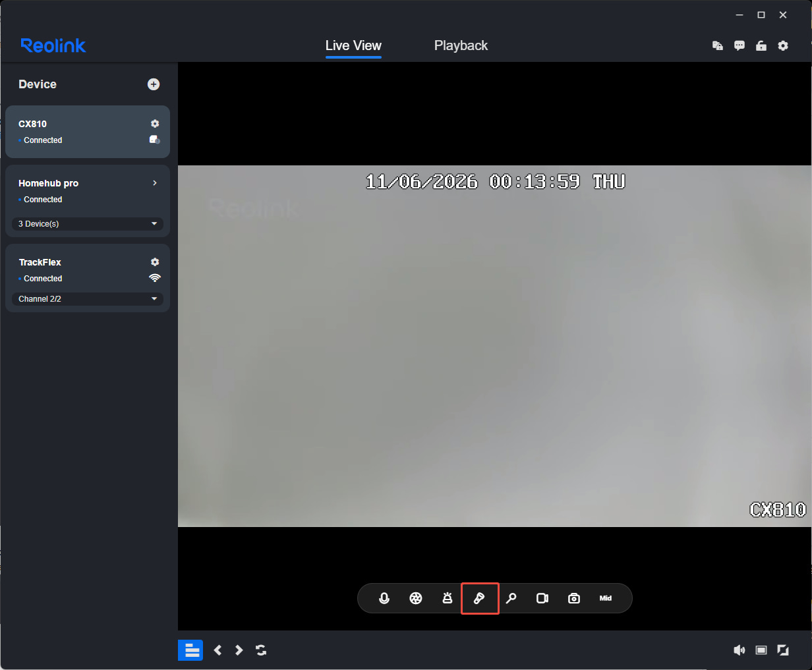Image resolution: width=812 pixels, height=670 pixels.
Task: Click the CX810 live video feed
Action: pos(495,346)
